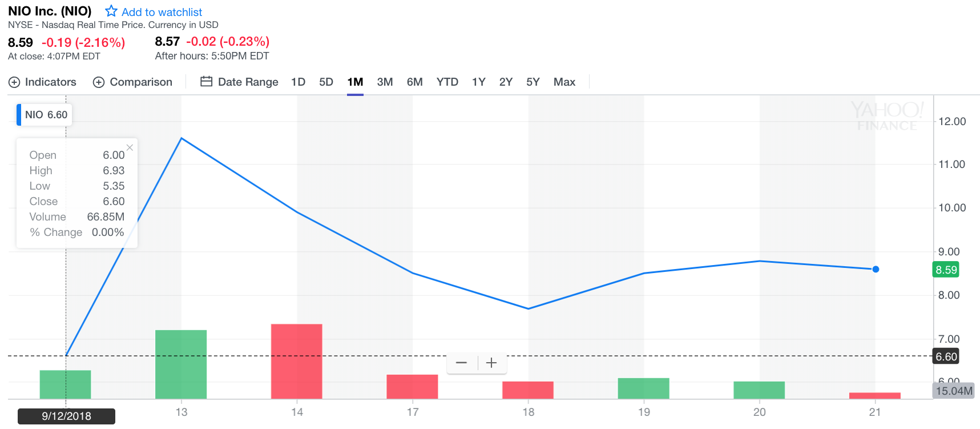Show the Max date range

[x=564, y=82]
